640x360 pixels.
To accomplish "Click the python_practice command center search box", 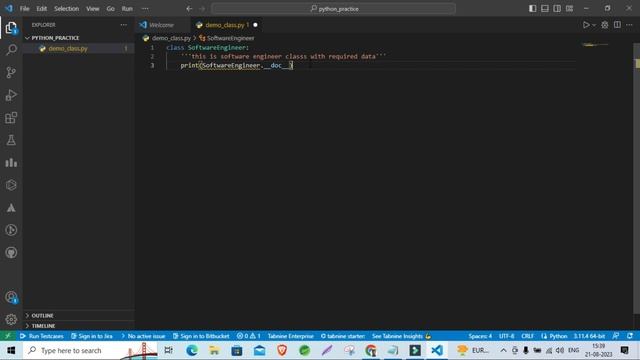I will [333, 9].
